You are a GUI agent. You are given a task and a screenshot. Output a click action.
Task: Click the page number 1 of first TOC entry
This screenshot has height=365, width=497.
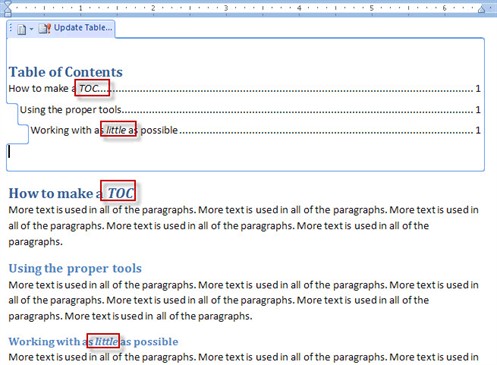point(478,89)
